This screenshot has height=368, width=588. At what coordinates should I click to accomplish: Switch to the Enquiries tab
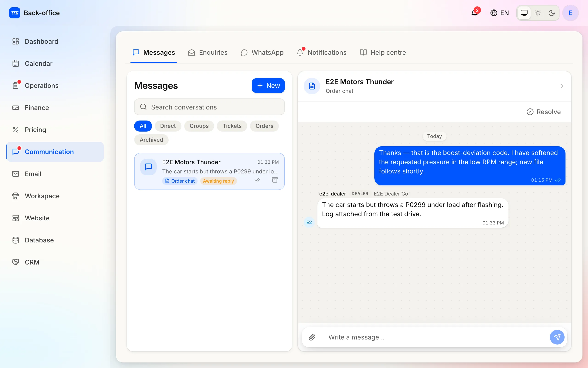click(208, 52)
